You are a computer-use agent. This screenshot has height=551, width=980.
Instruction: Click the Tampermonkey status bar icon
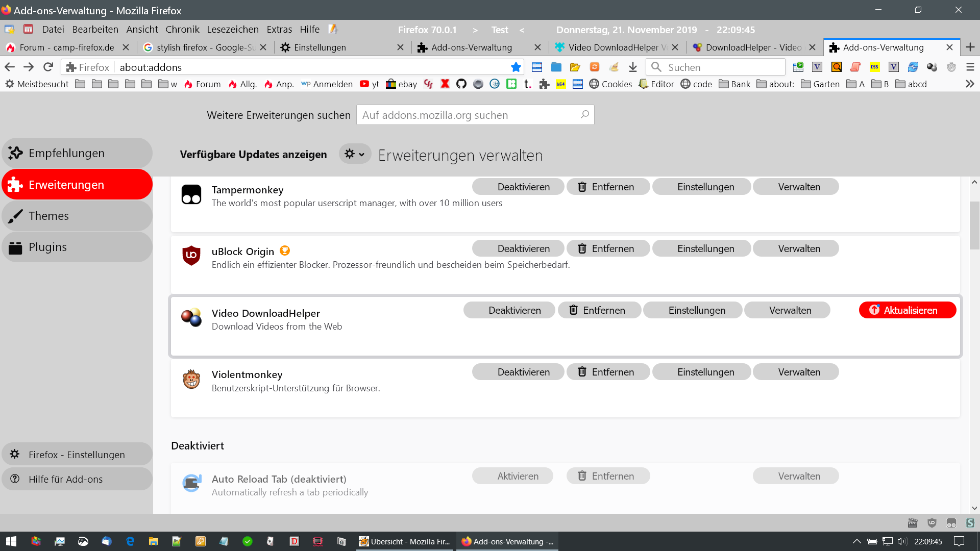click(x=951, y=523)
